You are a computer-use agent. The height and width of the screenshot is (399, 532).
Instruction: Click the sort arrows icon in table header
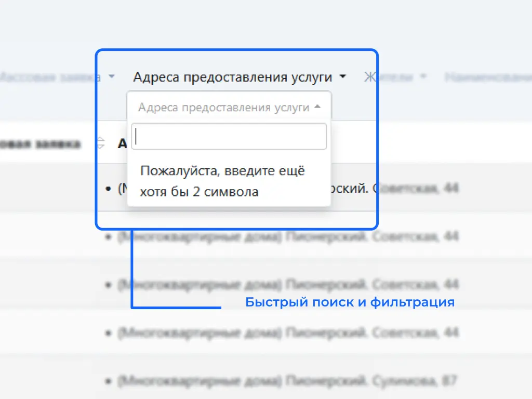[x=101, y=143]
